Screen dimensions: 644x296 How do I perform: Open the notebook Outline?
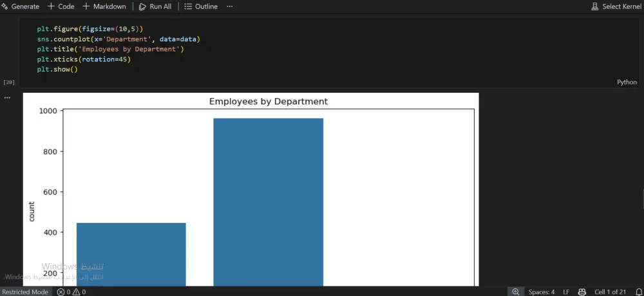(x=201, y=6)
